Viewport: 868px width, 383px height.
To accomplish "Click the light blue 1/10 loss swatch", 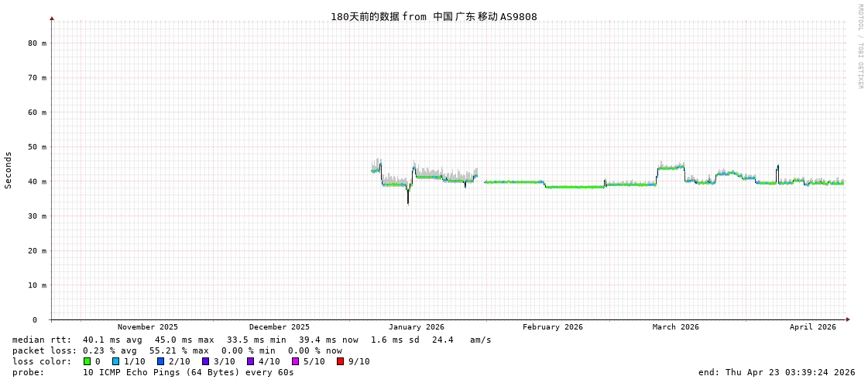I will [x=115, y=361].
